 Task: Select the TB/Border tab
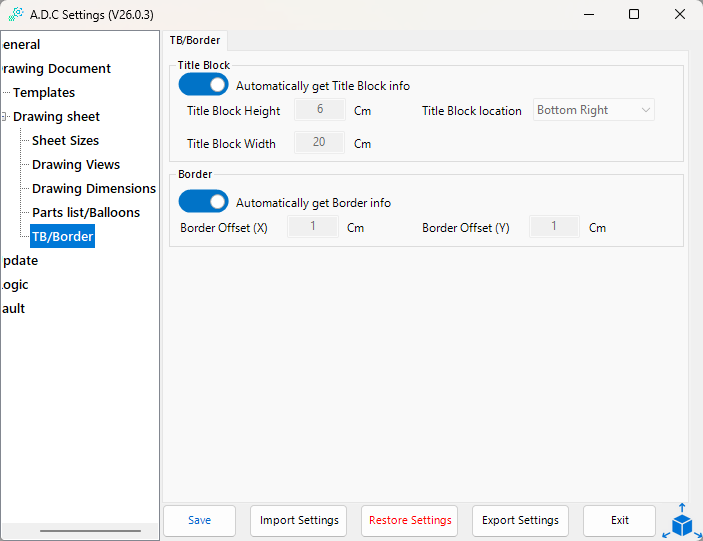point(195,40)
